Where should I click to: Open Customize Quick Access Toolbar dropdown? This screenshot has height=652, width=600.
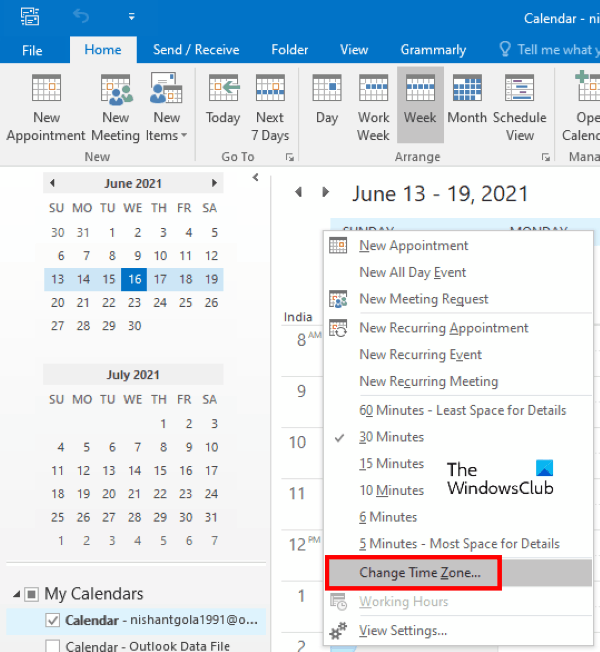[x=131, y=17]
